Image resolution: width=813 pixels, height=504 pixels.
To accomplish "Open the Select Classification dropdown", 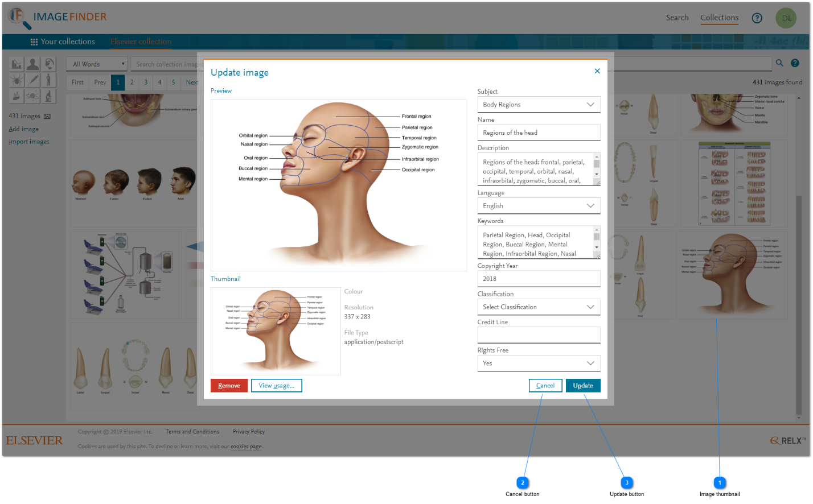I will pyautogui.click(x=539, y=307).
